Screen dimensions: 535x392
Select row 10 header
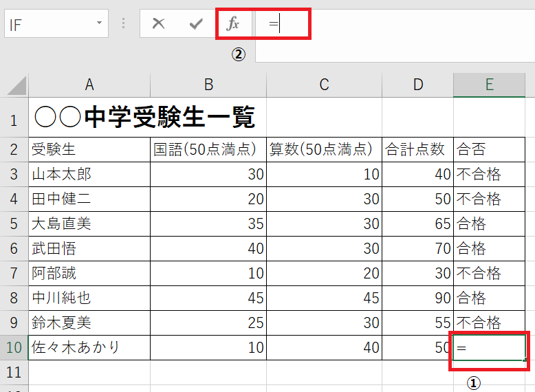14,348
